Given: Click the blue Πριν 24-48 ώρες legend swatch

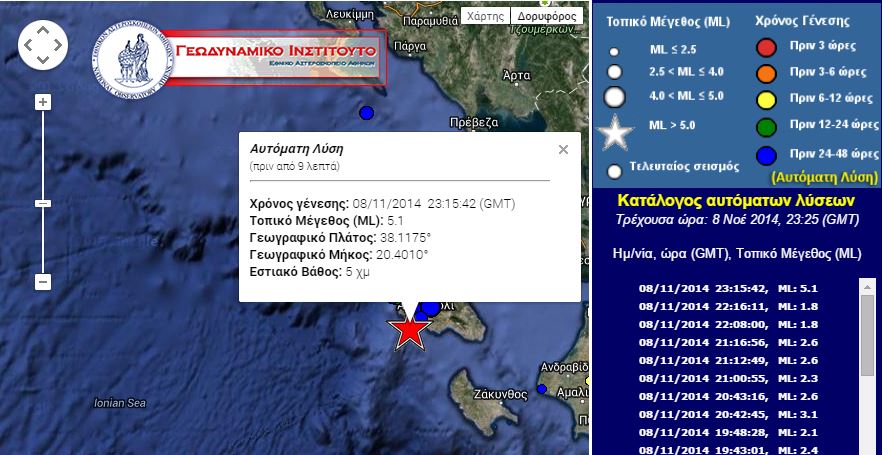Looking at the screenshot, I should pyautogui.click(x=766, y=155).
